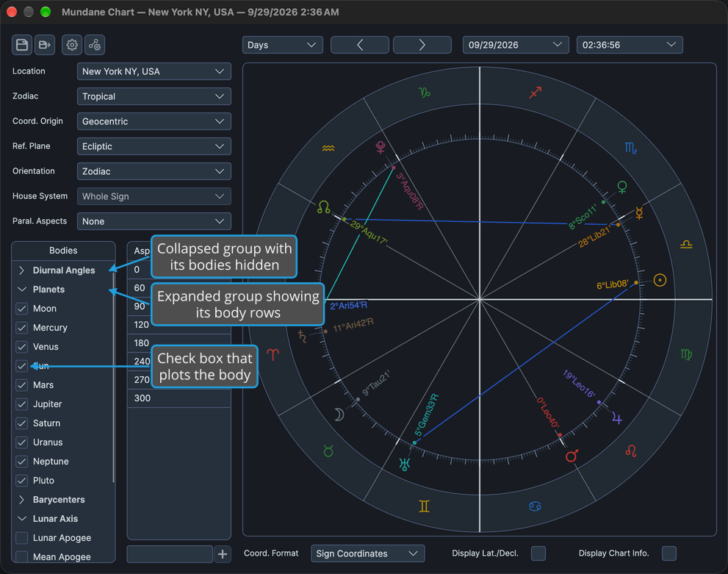
Task: Open the Coord. Format Sign Coordinates dropdown
Action: coord(368,553)
